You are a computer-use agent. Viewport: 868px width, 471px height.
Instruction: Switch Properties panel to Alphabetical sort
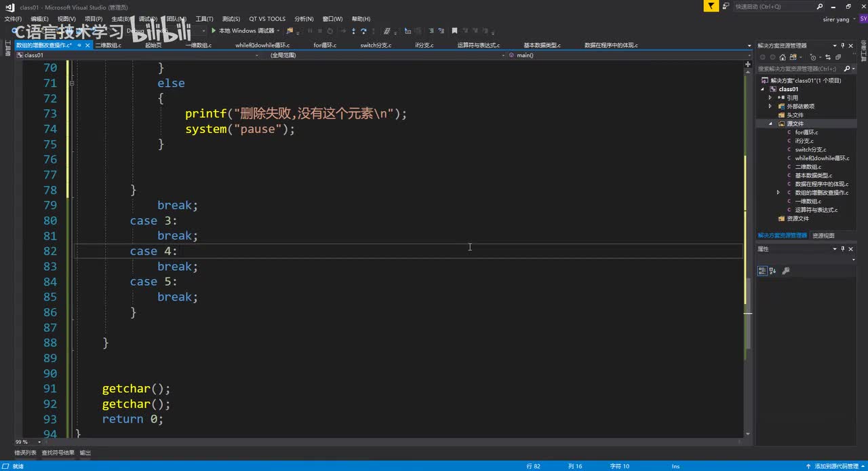[773, 271]
